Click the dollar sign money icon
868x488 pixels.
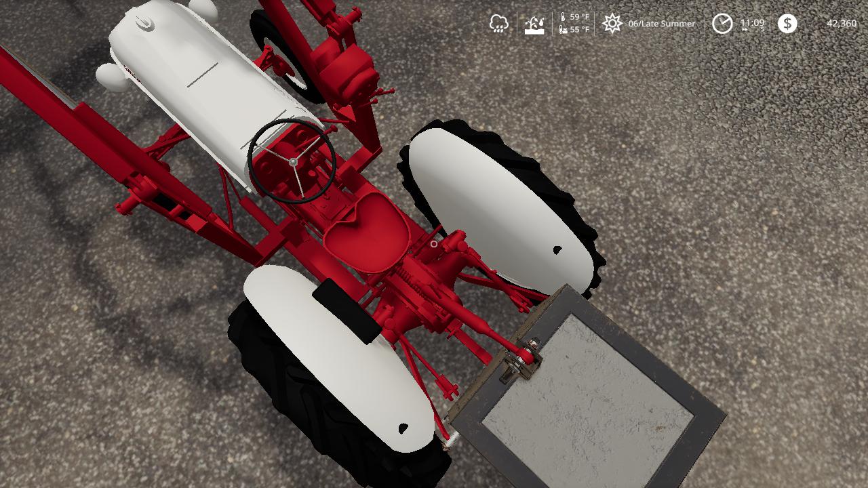[x=787, y=24]
